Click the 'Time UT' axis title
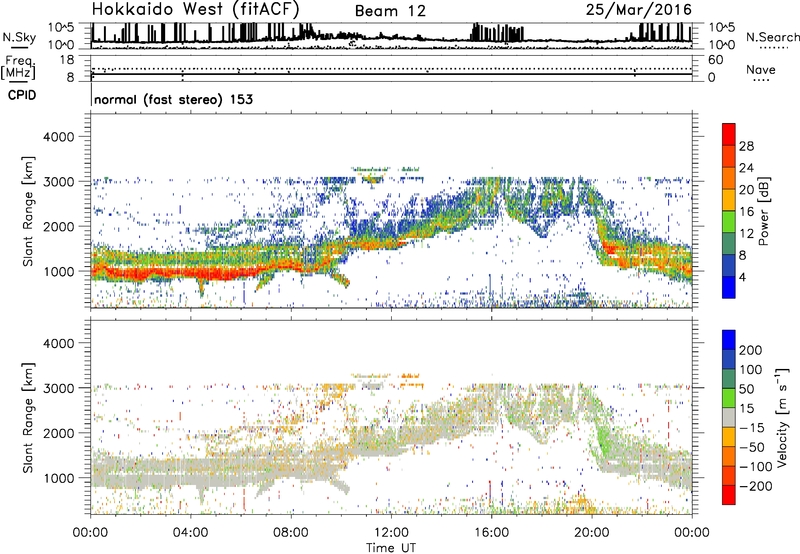The width and height of the screenshot is (800, 554). (x=391, y=547)
